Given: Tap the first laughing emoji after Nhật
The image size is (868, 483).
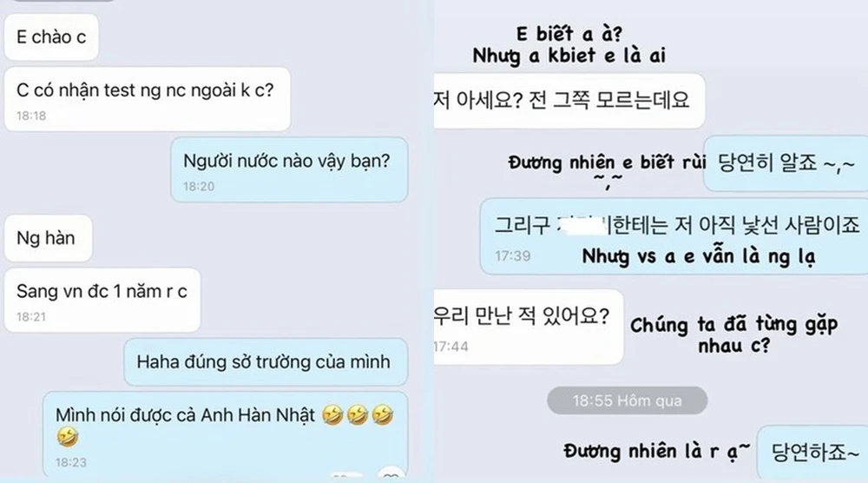Looking at the screenshot, I should coord(332,415).
